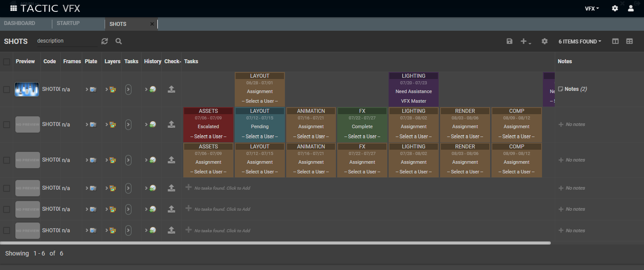Save the table with the floppy disk icon

coord(509,41)
